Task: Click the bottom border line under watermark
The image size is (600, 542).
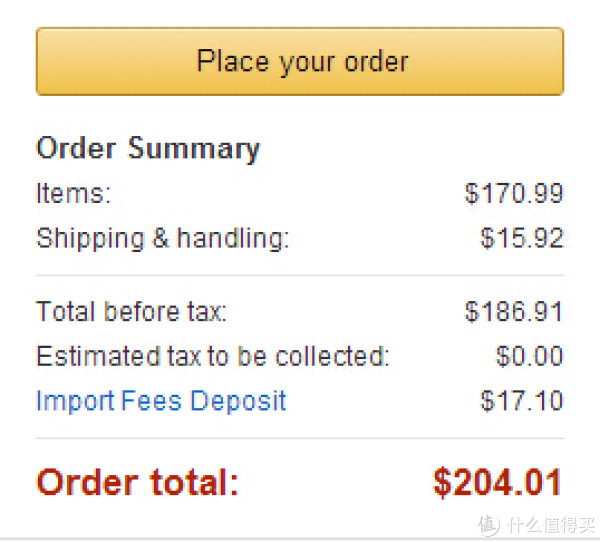Action: click(300, 539)
